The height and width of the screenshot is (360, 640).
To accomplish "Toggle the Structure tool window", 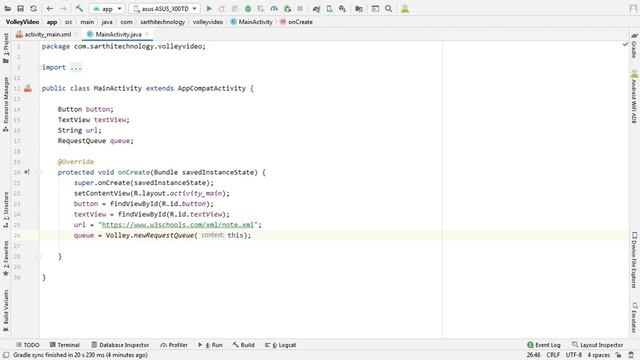I will [x=6, y=209].
